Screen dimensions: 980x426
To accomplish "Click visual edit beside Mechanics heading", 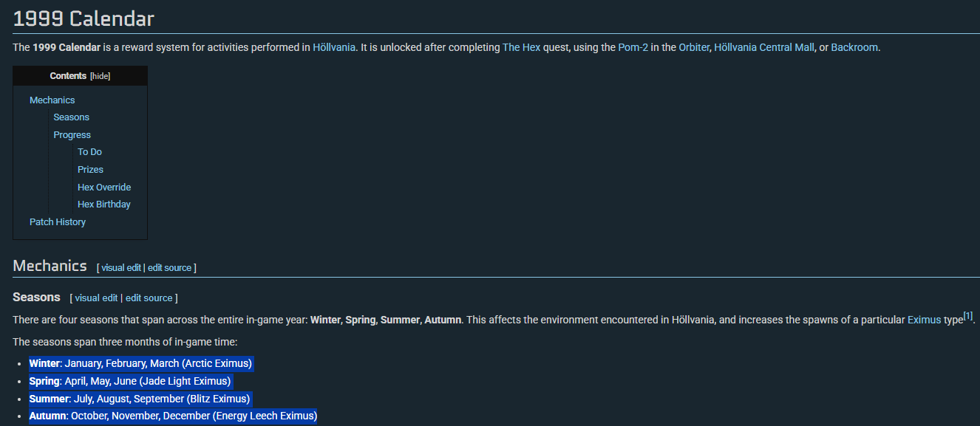I will pos(121,268).
